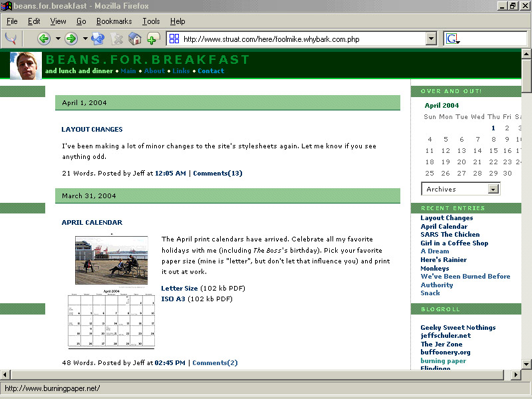
Task: Expand the URL bar history dropdown
Action: point(431,39)
